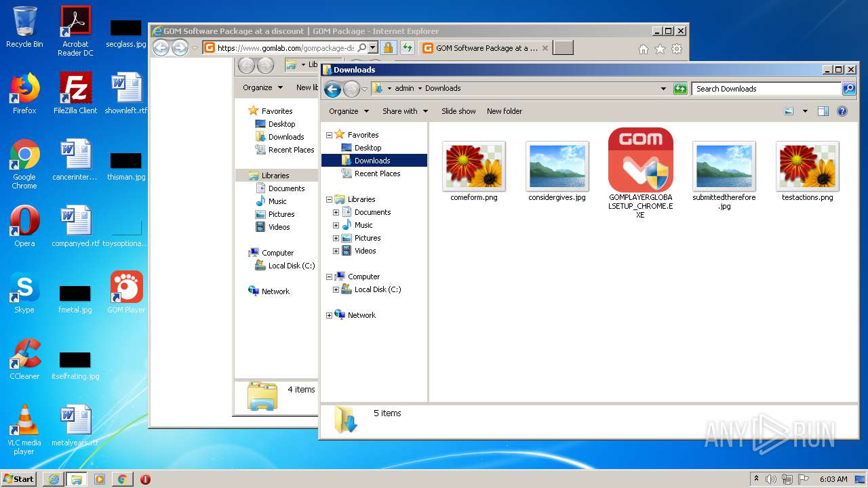Open VLC media player shortcut
This screenshot has width=868, height=488.
24,430
